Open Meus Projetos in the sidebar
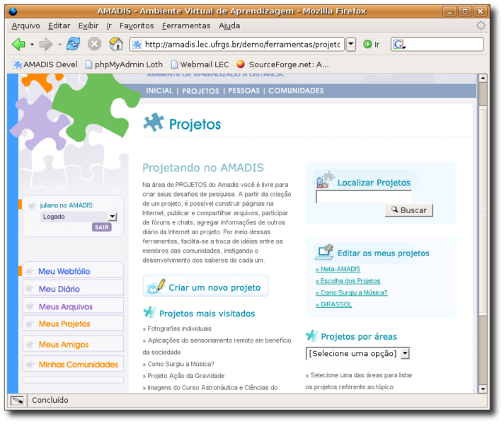 tap(74, 323)
